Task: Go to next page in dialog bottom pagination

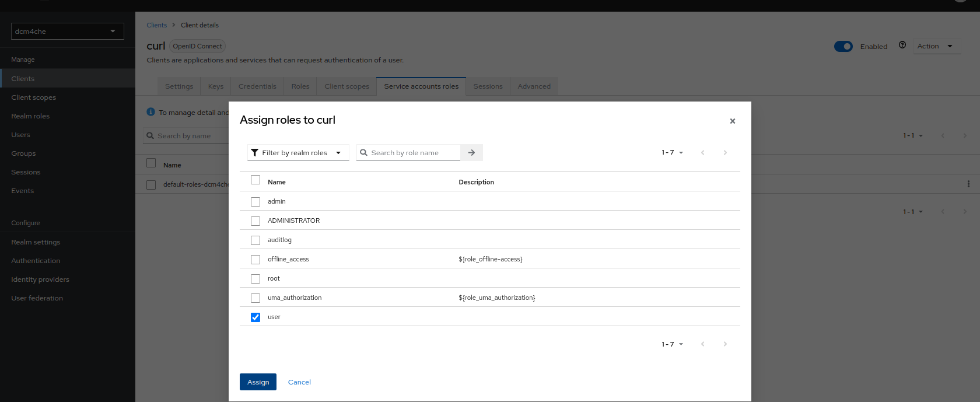Action: click(725, 344)
